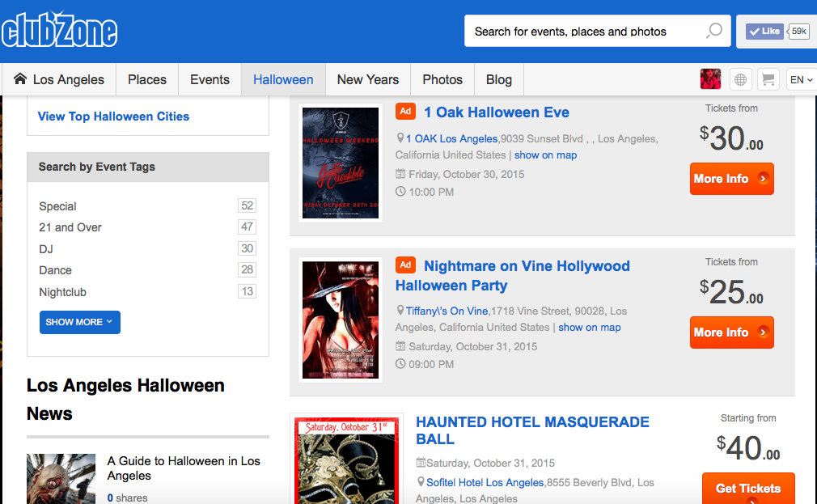Click the 09:00 PM event time
Screen dimensions: 817x504
point(431,364)
